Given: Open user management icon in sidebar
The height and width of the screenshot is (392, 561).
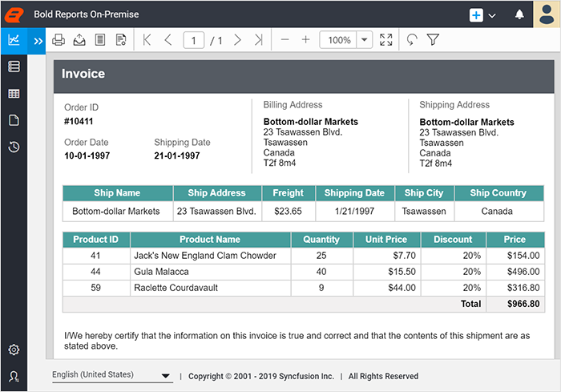Looking at the screenshot, I should (x=14, y=377).
